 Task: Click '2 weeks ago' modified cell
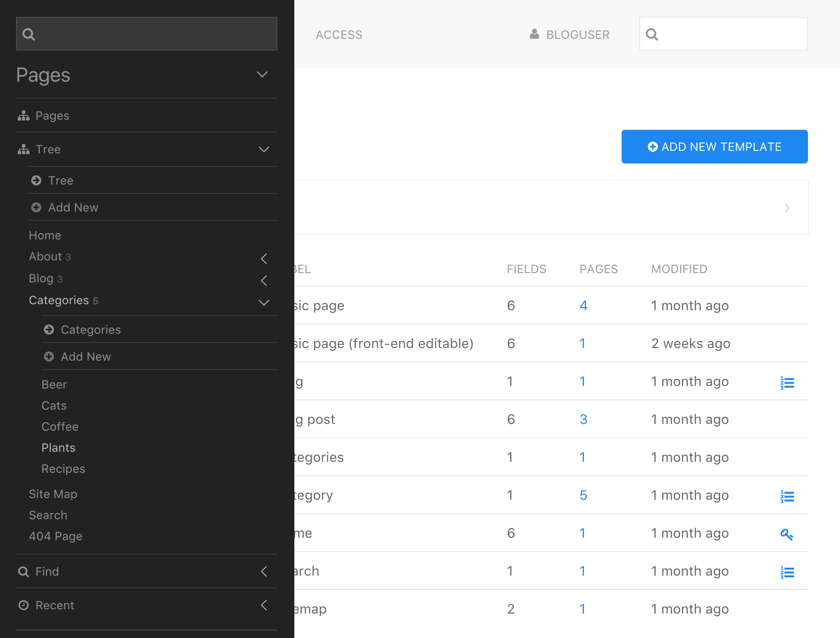[x=691, y=343]
